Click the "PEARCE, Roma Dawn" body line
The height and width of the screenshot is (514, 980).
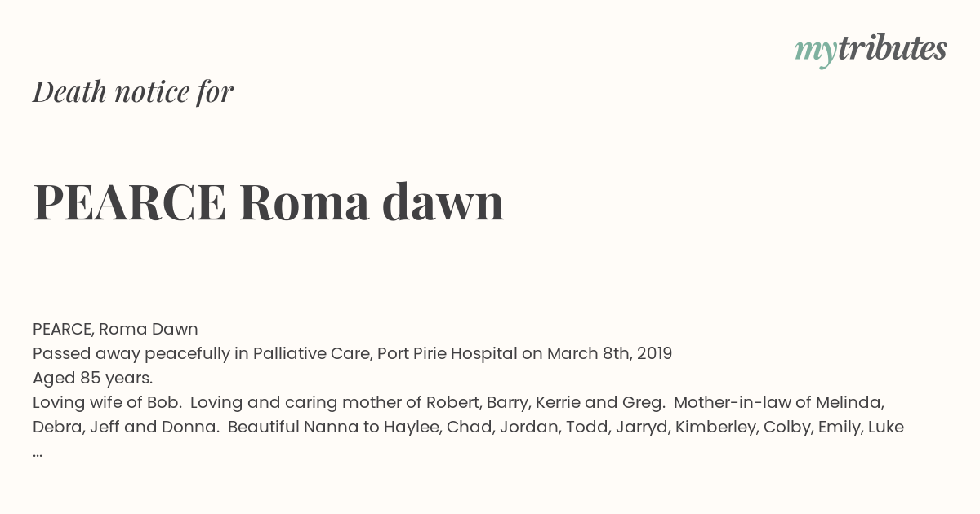click(x=115, y=329)
